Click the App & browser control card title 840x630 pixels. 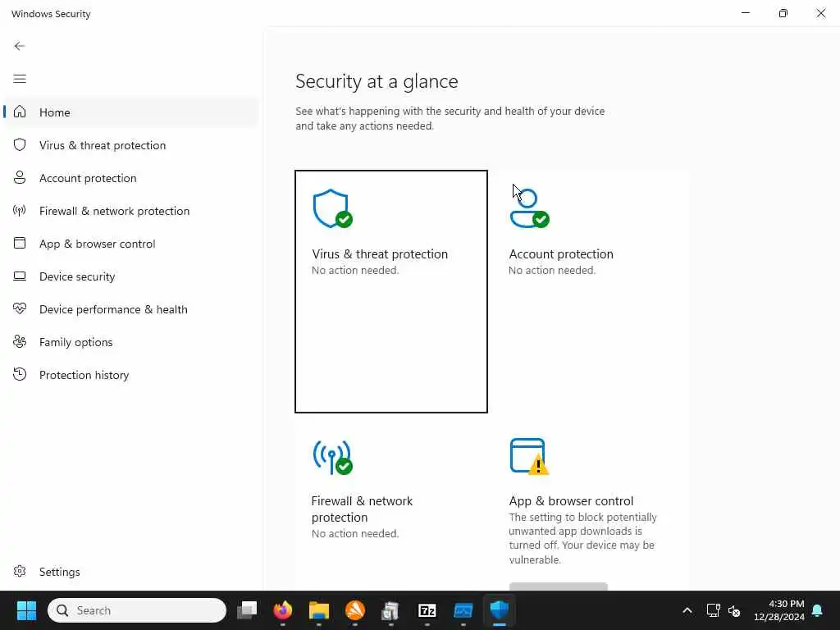[571, 501]
